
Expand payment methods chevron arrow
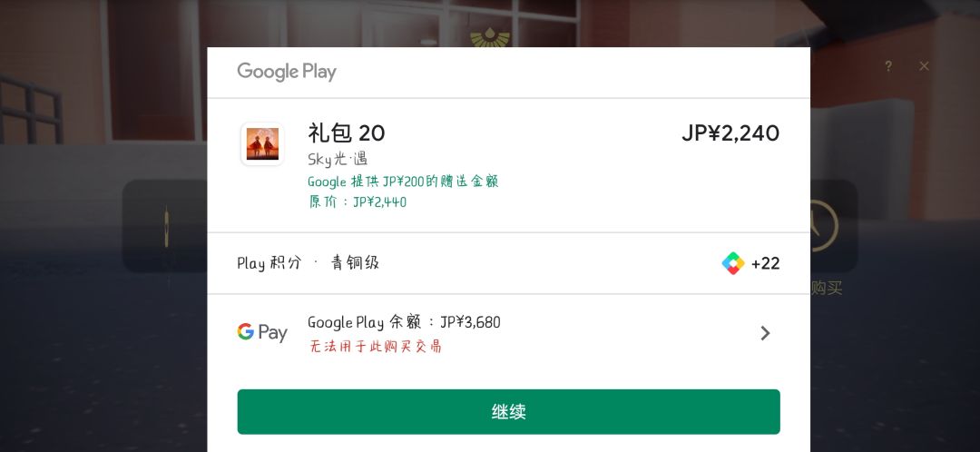pos(765,333)
